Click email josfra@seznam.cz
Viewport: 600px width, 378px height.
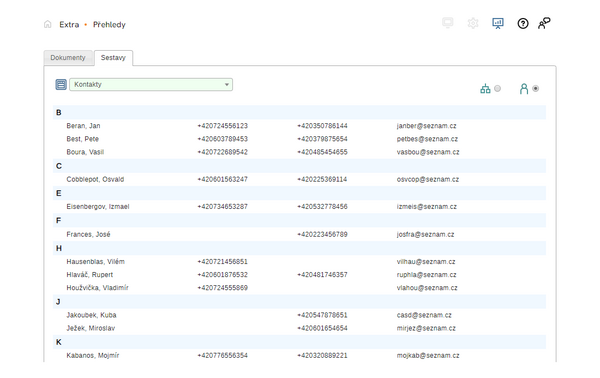(x=426, y=234)
